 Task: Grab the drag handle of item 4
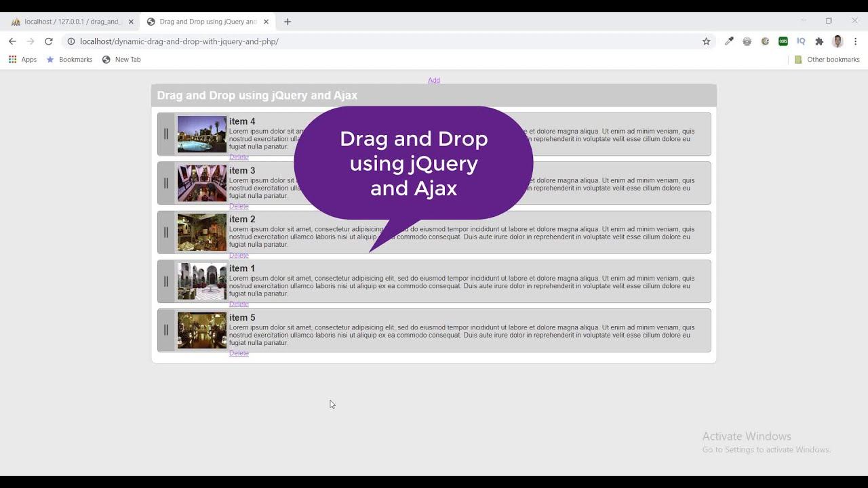click(x=166, y=134)
